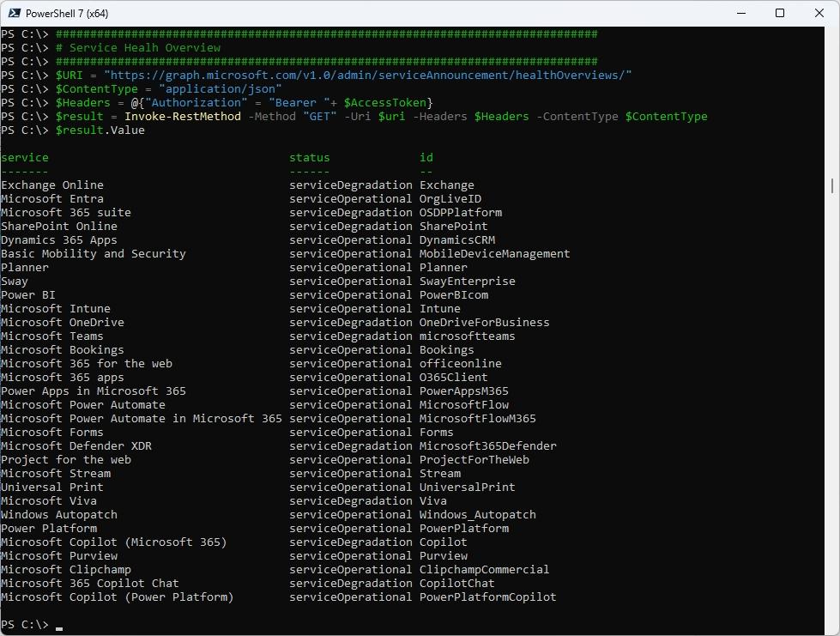
Task: Click the "OneDriveForBusiness" id value
Action: [x=484, y=323]
